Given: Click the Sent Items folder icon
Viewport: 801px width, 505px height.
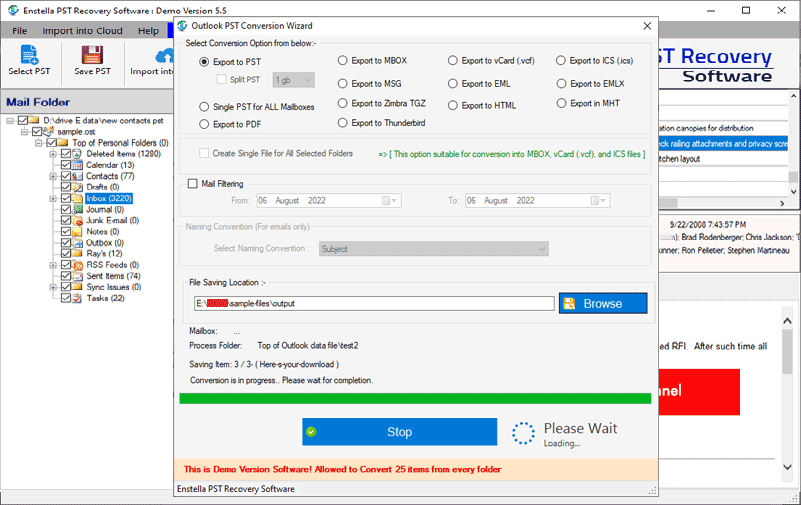Looking at the screenshot, I should tap(77, 276).
